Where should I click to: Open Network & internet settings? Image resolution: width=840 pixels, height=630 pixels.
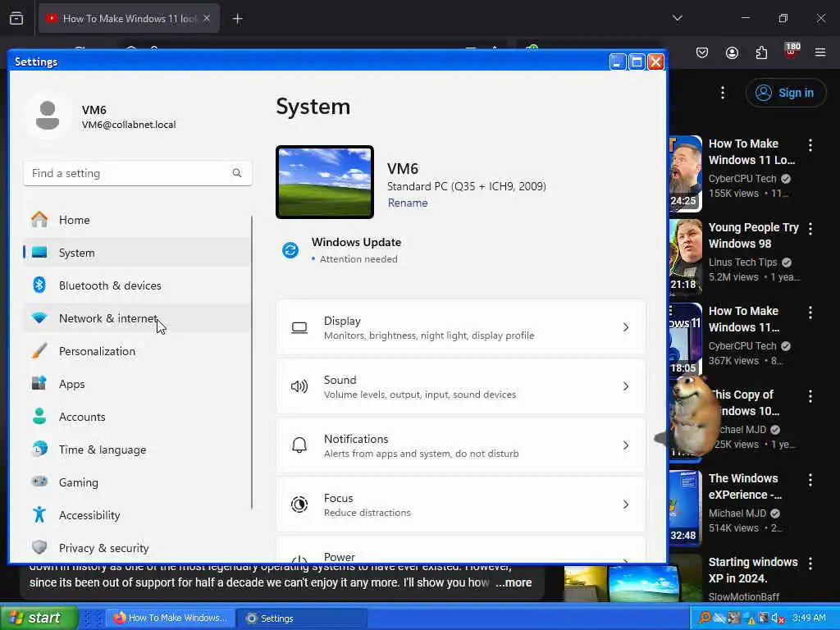(137, 318)
